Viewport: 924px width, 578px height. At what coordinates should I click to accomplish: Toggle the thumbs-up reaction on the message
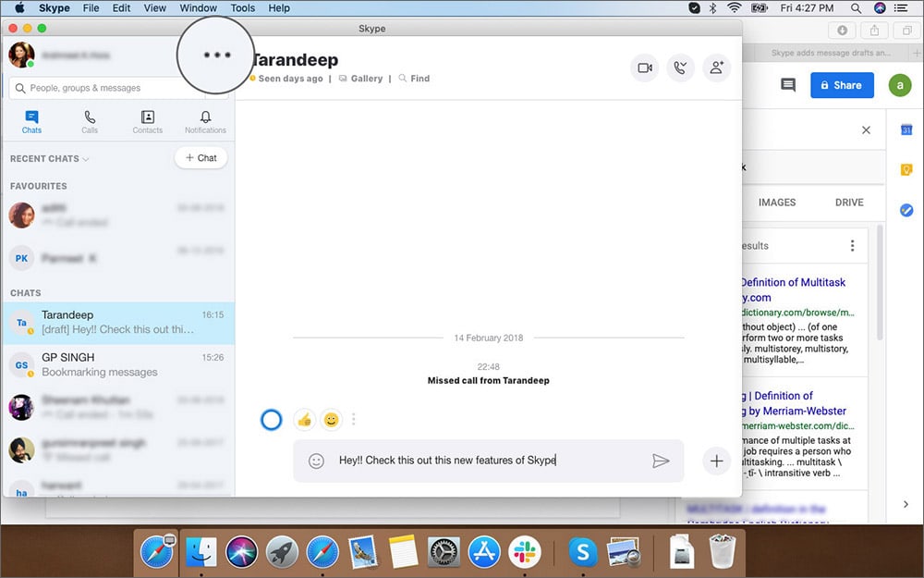(304, 419)
